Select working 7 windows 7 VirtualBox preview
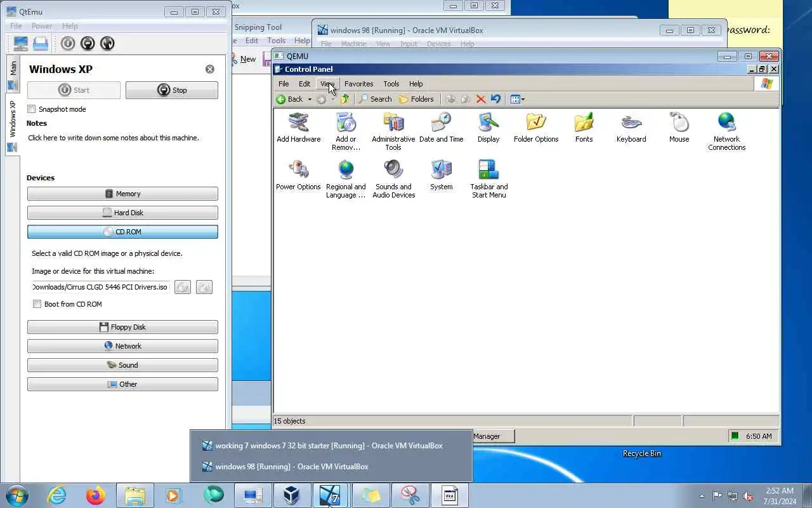 [x=331, y=446]
